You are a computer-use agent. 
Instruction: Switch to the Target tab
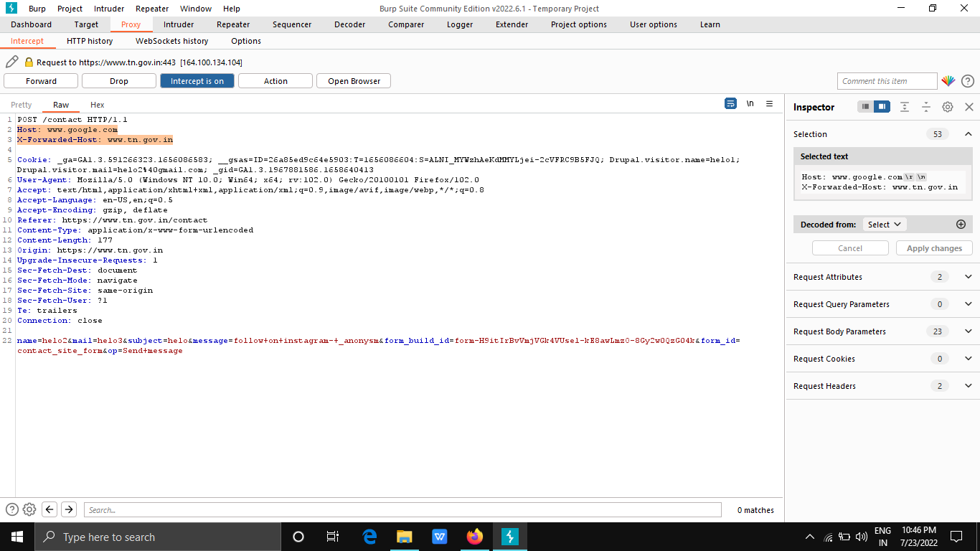pos(86,24)
